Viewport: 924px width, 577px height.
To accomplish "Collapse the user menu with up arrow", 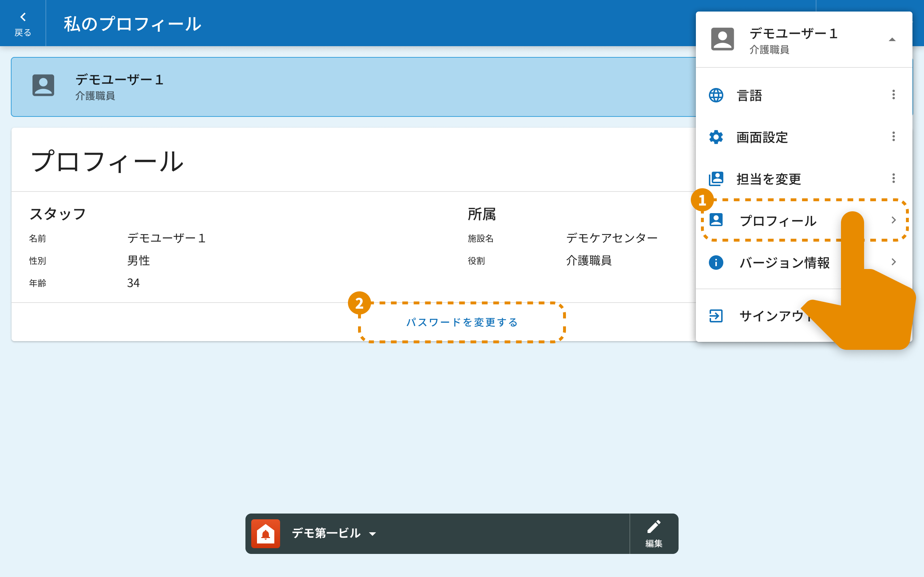I will point(892,39).
